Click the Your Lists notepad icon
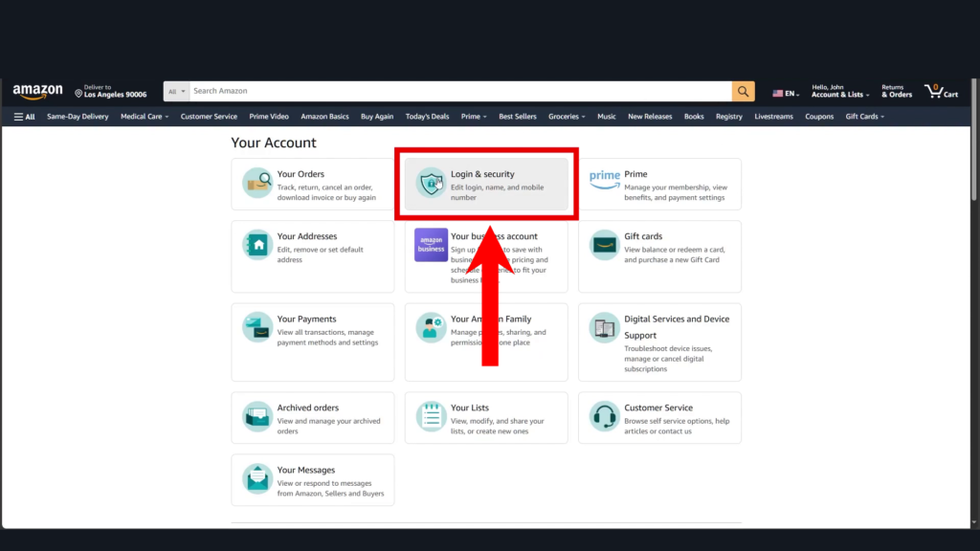This screenshot has height=551, width=980. [431, 416]
